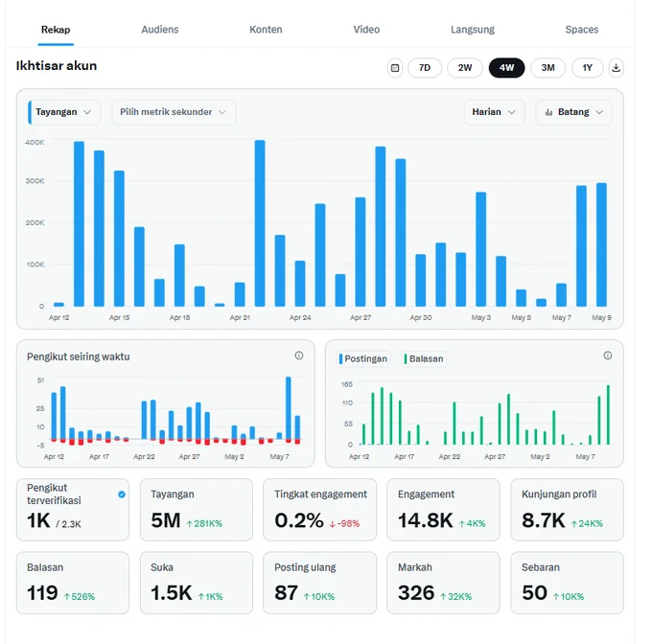
Task: Open the Pilih metrik sekunder dropdown
Action: [x=174, y=112]
